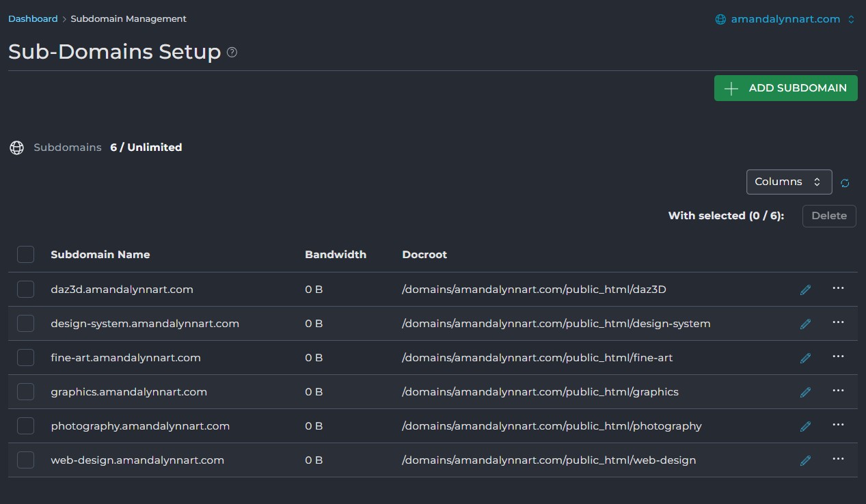Tick the web-design.amandalynnart.com checkbox

point(25,460)
